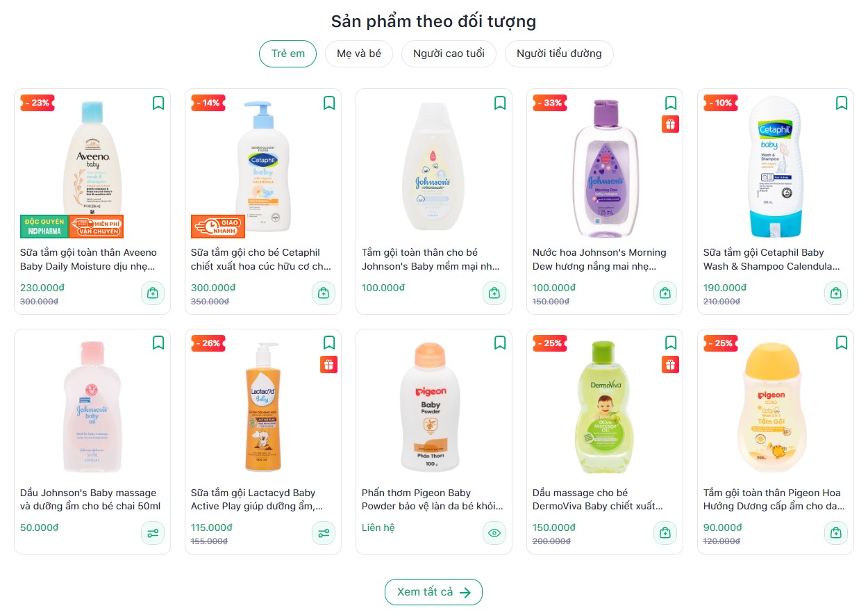Screen dimensions: 868x615
Task: View Pigeon Baby Powder via eye icon
Action: pos(494,534)
